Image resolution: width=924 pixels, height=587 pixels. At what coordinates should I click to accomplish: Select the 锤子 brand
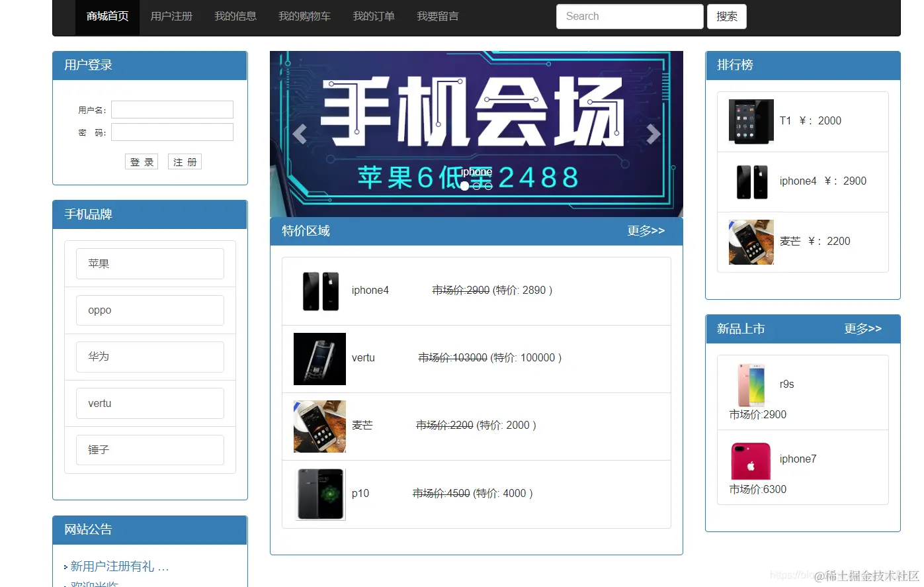pyautogui.click(x=150, y=449)
